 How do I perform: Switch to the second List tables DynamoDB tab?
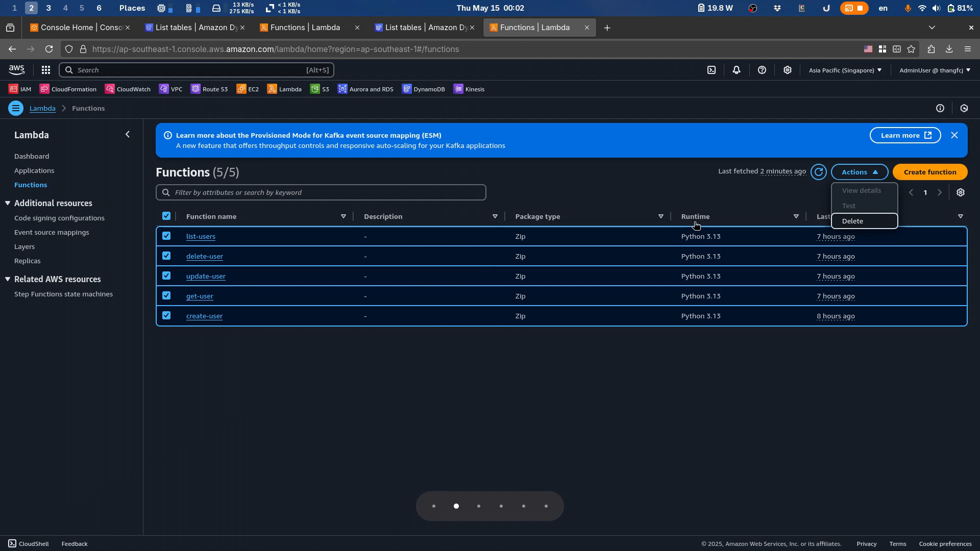pyautogui.click(x=425, y=28)
